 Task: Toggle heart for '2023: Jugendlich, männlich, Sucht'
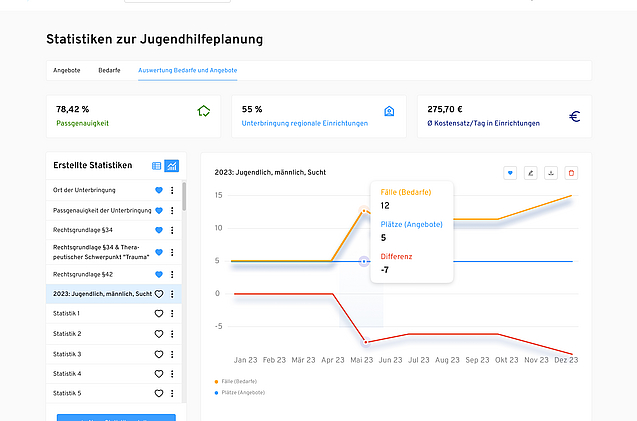tap(158, 294)
